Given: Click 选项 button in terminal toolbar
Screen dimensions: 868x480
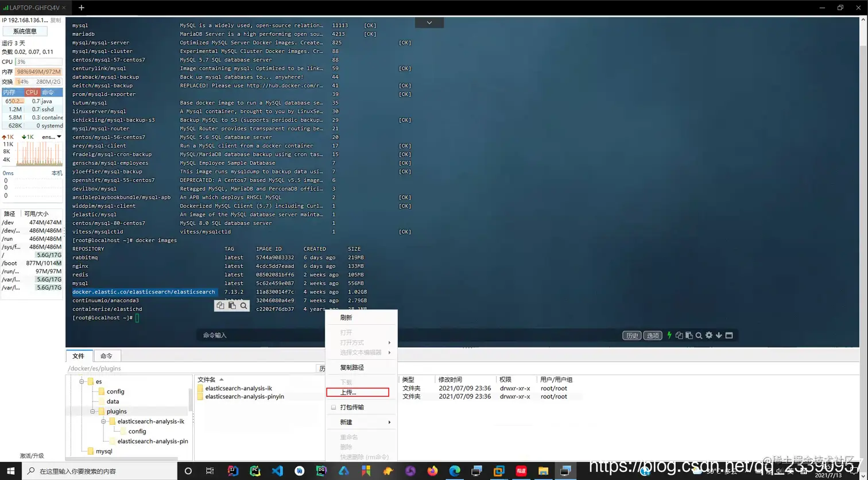Looking at the screenshot, I should coord(653,335).
